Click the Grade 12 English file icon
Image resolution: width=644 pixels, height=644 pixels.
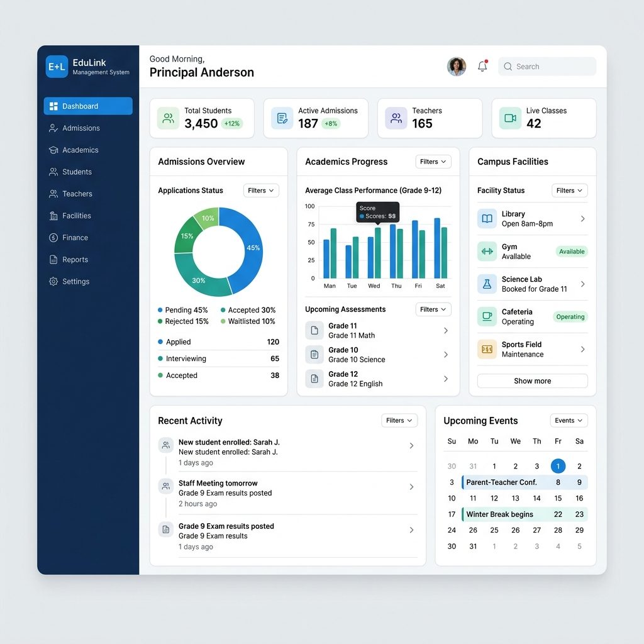314,379
